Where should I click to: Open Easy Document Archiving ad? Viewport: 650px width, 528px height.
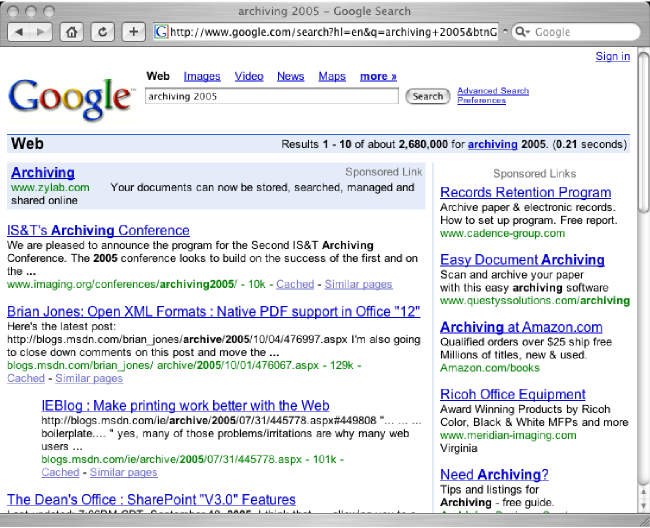tap(522, 260)
